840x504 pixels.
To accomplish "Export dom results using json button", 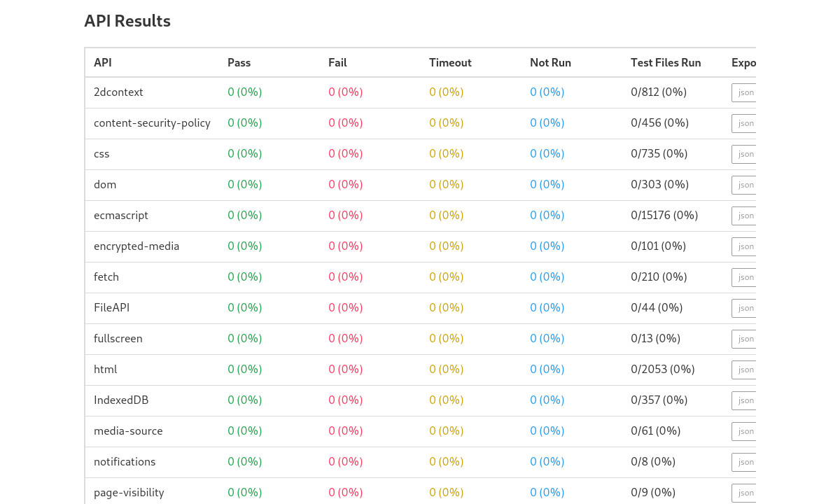I will tap(745, 185).
